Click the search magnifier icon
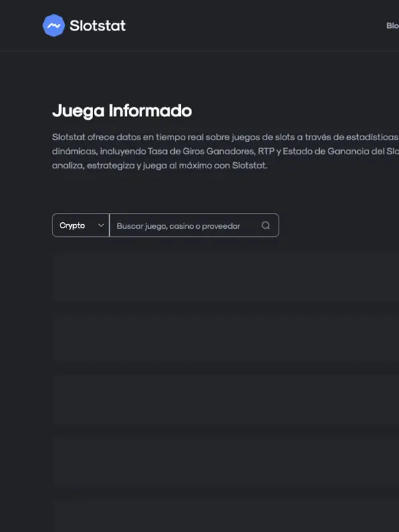This screenshot has width=399, height=532. pyautogui.click(x=265, y=225)
